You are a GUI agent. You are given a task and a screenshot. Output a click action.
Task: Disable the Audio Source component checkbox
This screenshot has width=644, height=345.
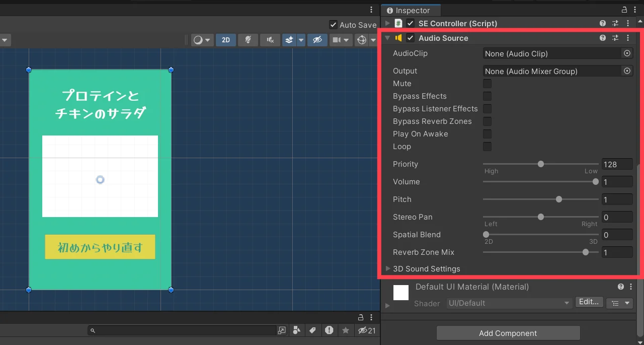click(x=411, y=38)
